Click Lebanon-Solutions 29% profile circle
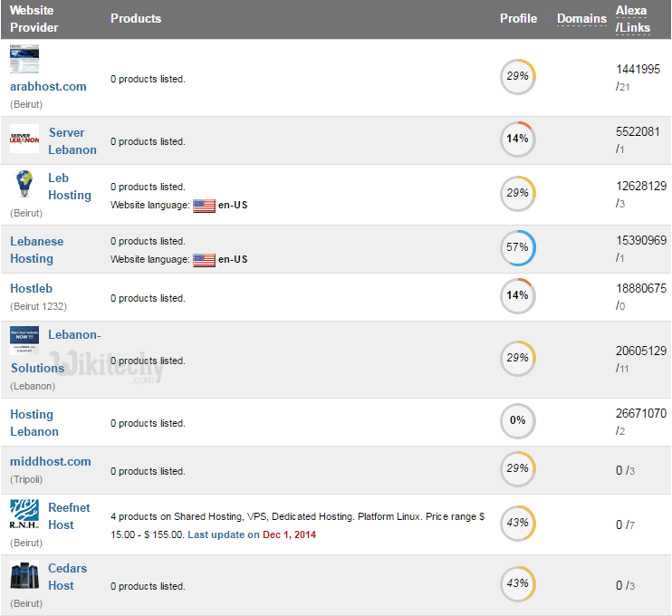This screenshot has width=672, height=616. tap(518, 358)
